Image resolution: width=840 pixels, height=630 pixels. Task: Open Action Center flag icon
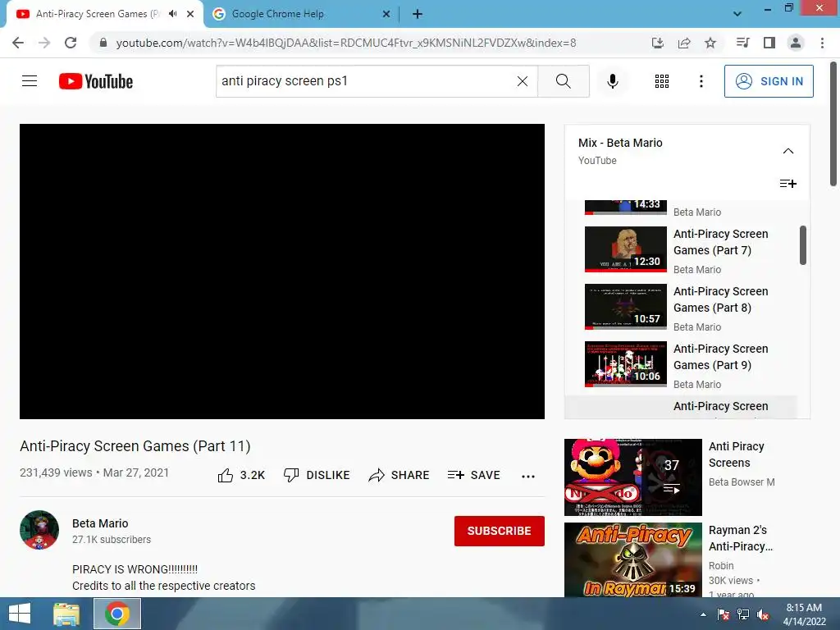point(724,614)
